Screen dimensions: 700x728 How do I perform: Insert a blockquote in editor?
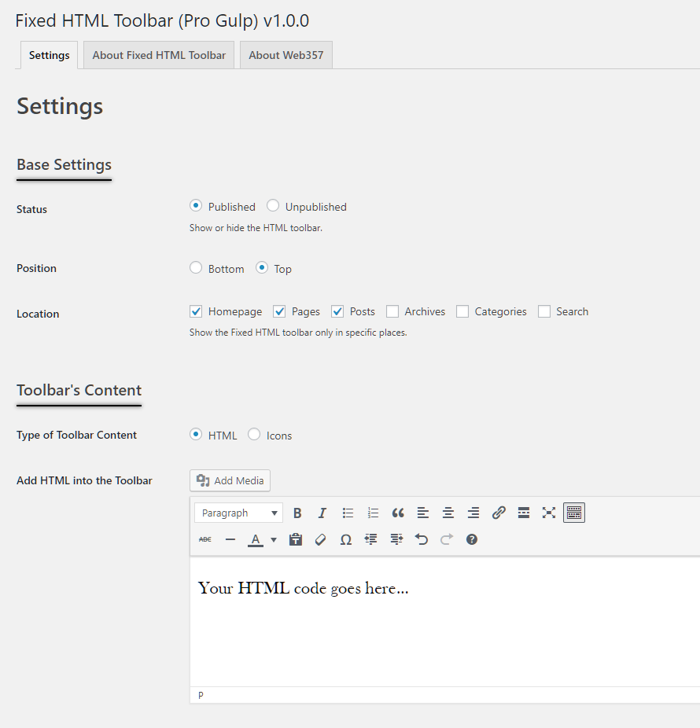point(398,513)
